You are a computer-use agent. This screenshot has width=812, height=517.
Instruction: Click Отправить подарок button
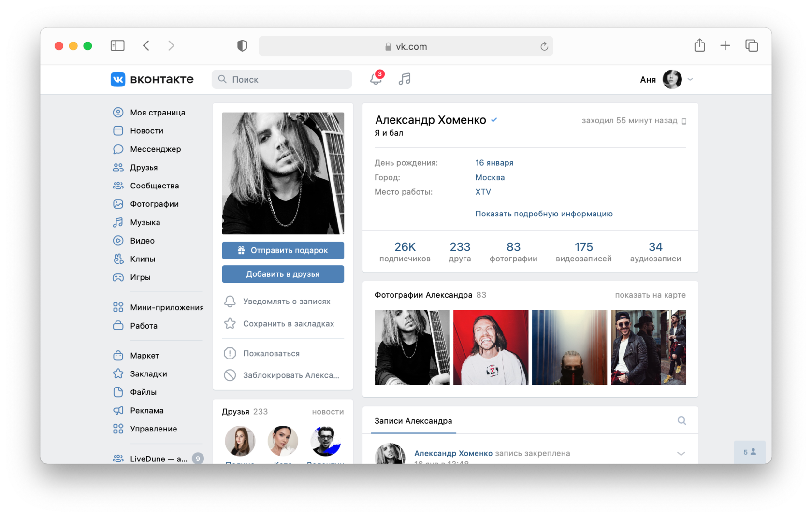pos(283,250)
